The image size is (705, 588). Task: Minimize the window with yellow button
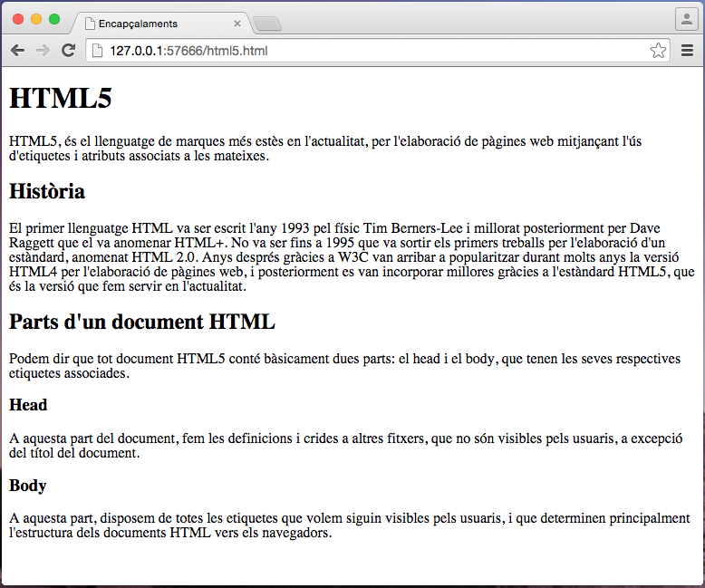click(36, 19)
